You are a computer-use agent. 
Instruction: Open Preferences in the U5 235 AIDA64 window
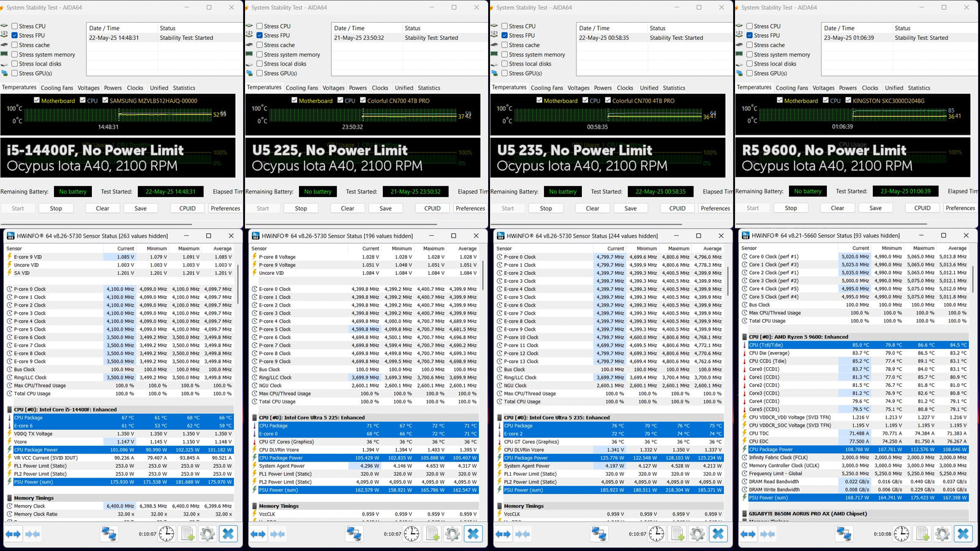tap(715, 208)
